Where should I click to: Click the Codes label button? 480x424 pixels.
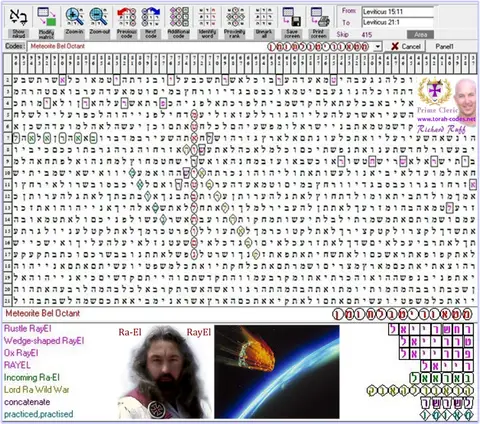[x=15, y=46]
